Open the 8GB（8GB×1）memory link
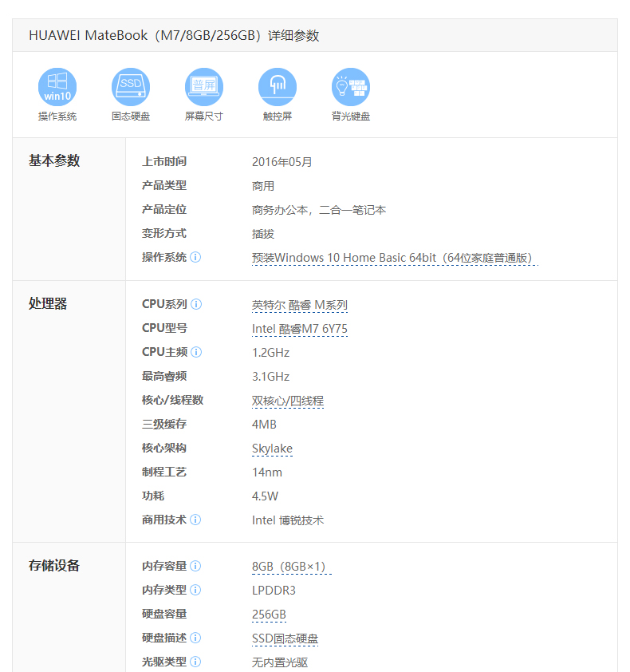630x672 pixels. (291, 567)
